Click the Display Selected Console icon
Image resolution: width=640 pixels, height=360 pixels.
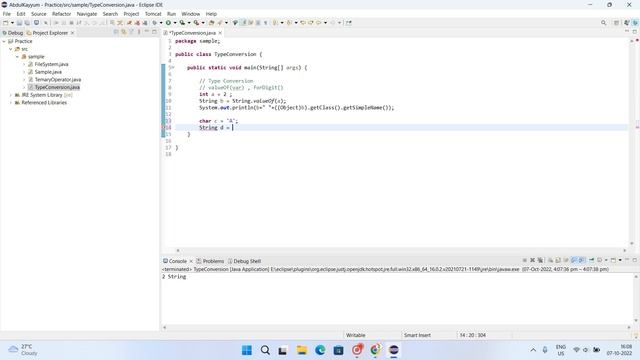[600, 260]
